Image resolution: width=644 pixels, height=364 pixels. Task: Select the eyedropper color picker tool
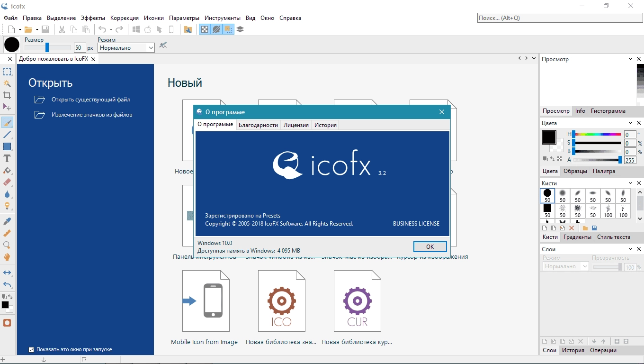(x=7, y=221)
